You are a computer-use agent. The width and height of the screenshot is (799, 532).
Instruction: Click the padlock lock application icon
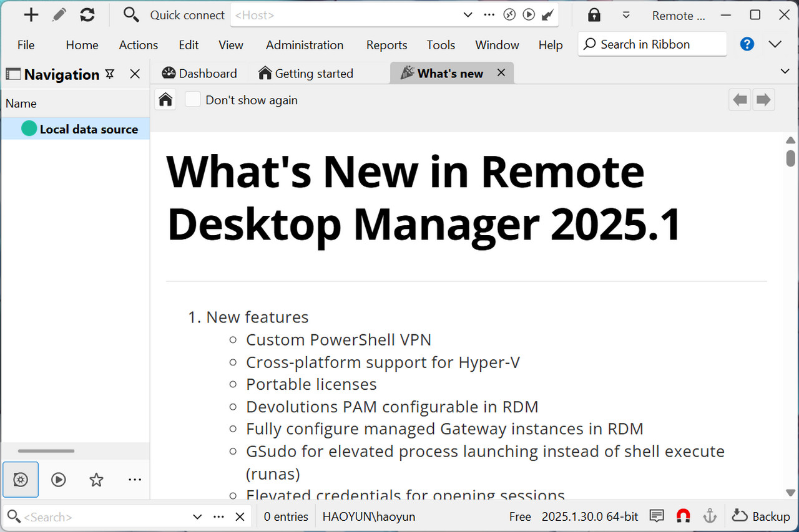[594, 15]
